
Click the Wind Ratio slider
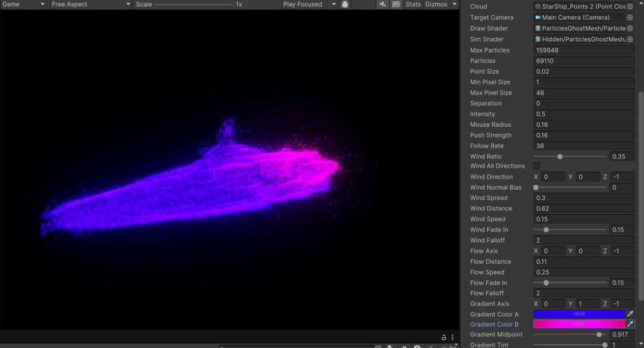570,157
